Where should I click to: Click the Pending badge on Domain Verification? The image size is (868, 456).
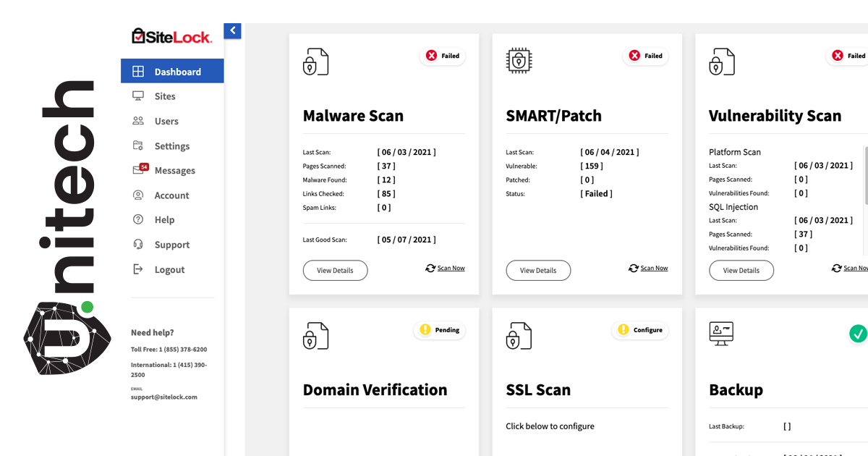tap(440, 330)
